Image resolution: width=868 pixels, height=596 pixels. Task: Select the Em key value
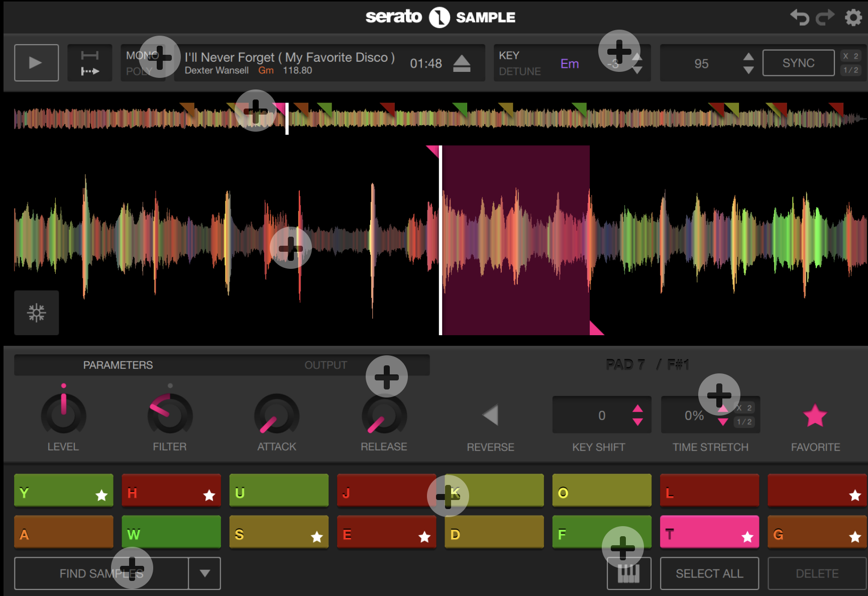[x=570, y=64]
